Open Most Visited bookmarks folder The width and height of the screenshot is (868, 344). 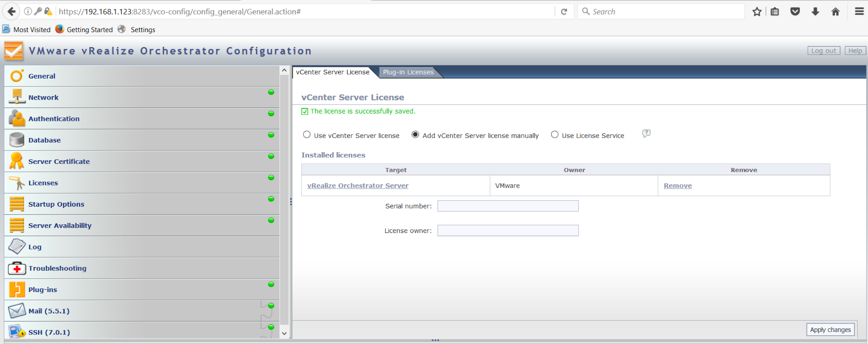26,30
